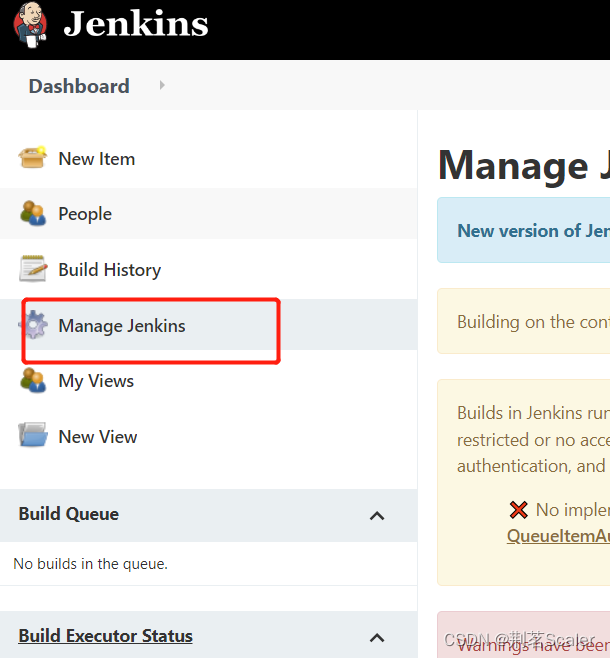Click 'Builds in Jenkins run' warning text
The image size is (610, 658).
533,413
